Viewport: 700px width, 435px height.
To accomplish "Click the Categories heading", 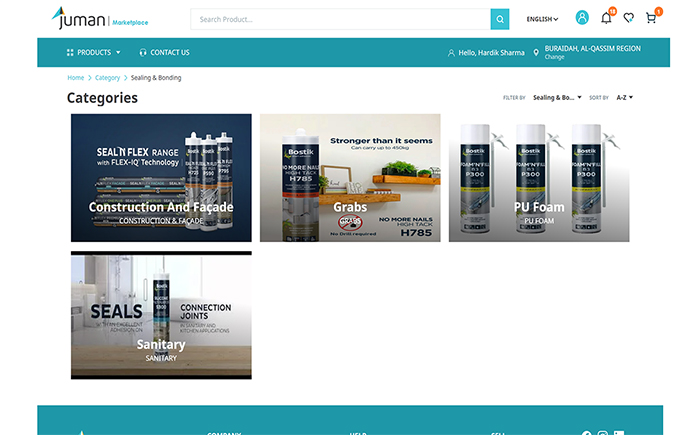I will tap(102, 98).
